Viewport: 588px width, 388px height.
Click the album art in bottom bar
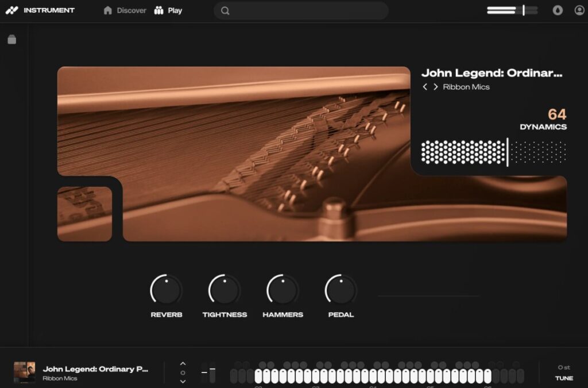click(24, 372)
